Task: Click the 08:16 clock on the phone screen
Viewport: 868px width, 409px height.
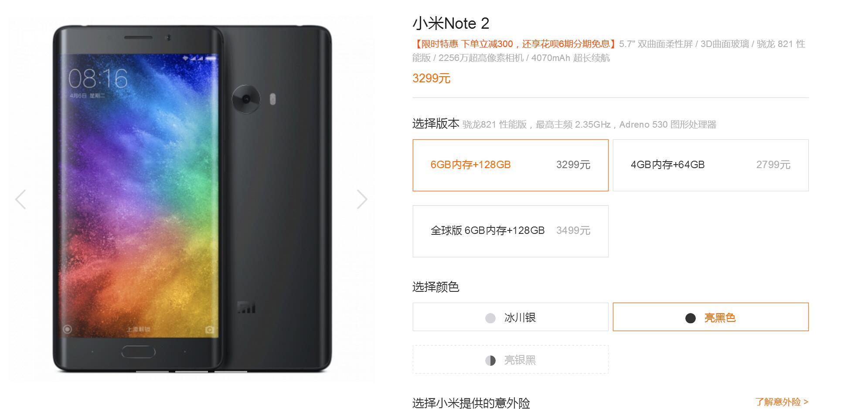Action: pyautogui.click(x=98, y=79)
